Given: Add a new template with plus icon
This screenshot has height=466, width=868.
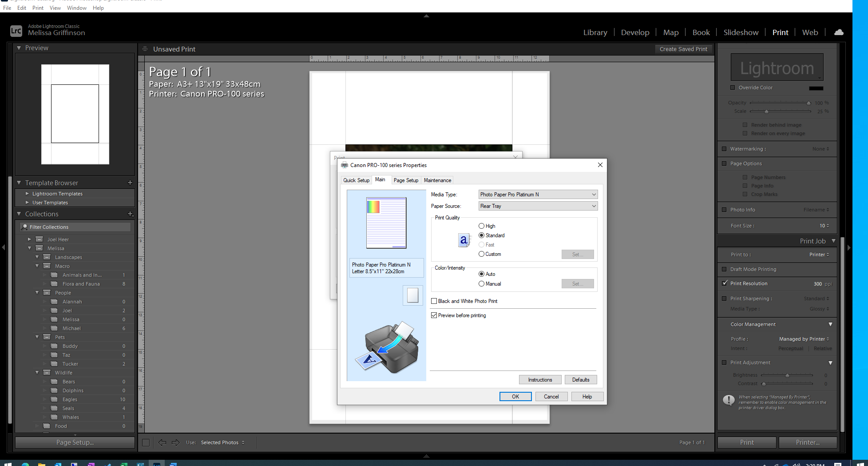Looking at the screenshot, I should [130, 183].
